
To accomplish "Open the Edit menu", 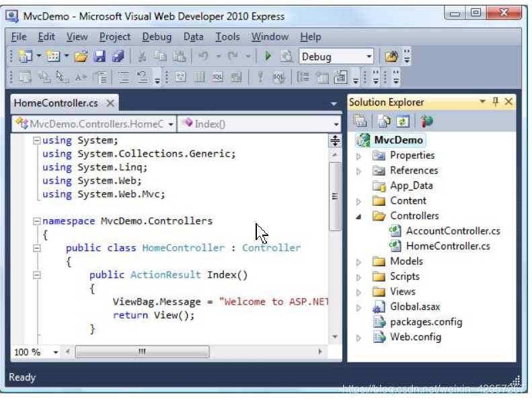I will pyautogui.click(x=46, y=37).
